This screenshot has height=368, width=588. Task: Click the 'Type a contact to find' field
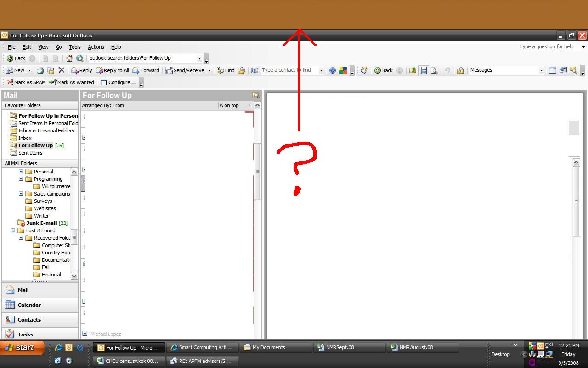coord(288,70)
